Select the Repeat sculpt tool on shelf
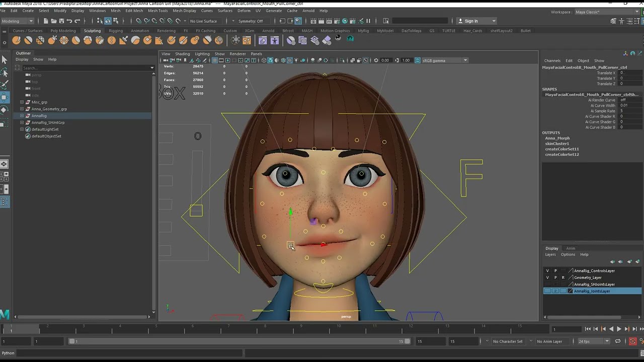This screenshot has width=644, height=362. [x=112, y=40]
